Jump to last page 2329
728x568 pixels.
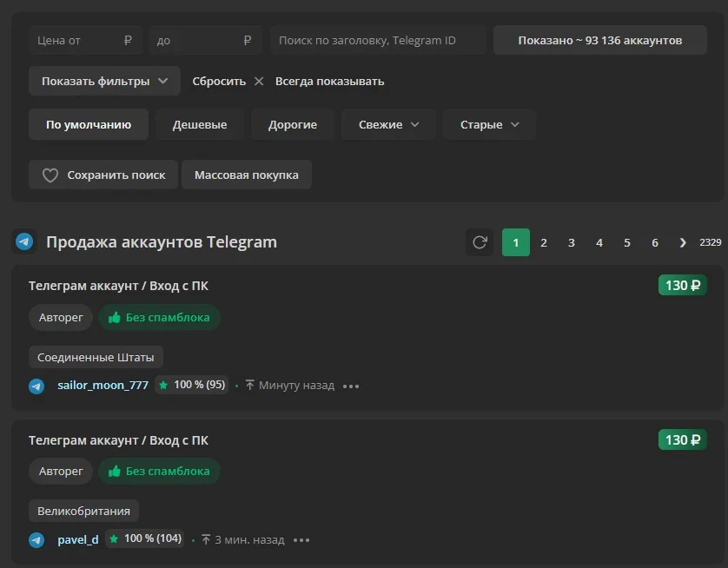pos(710,242)
